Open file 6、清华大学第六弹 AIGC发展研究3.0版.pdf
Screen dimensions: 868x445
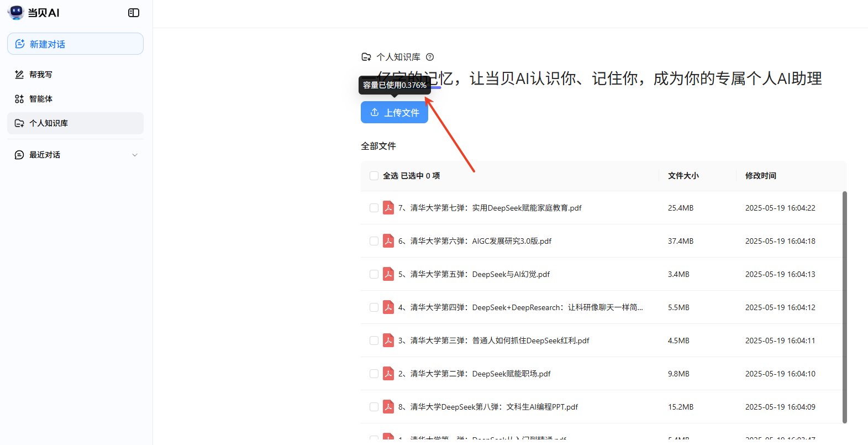point(475,241)
